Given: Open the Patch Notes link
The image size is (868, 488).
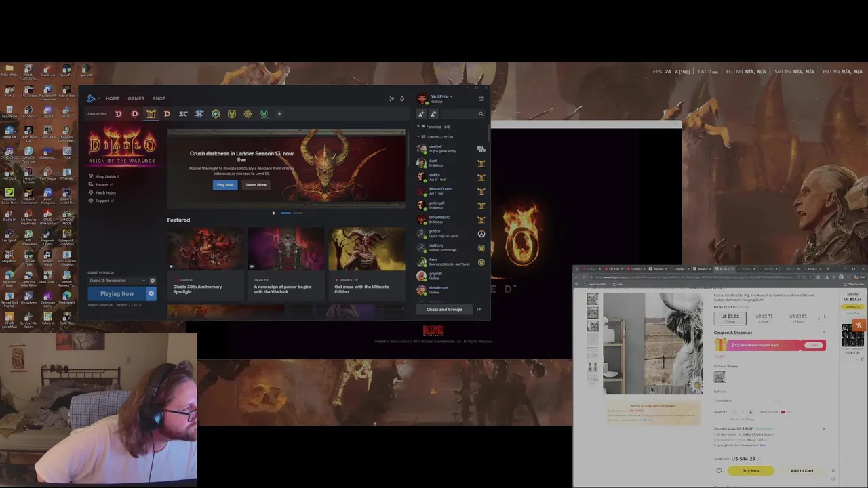Looking at the screenshot, I should coord(103,192).
